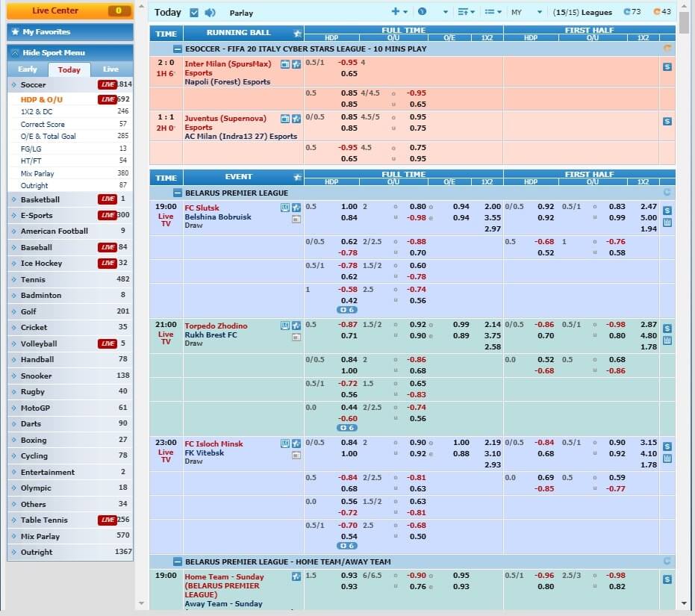Toggle the checkbox next to Today
695x616 pixels.
(x=194, y=12)
